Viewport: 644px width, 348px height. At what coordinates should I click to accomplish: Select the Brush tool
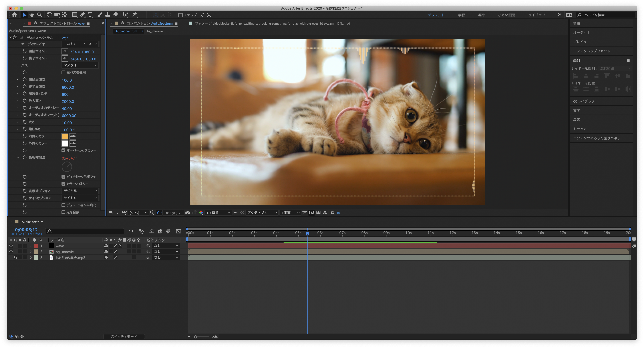pos(100,15)
